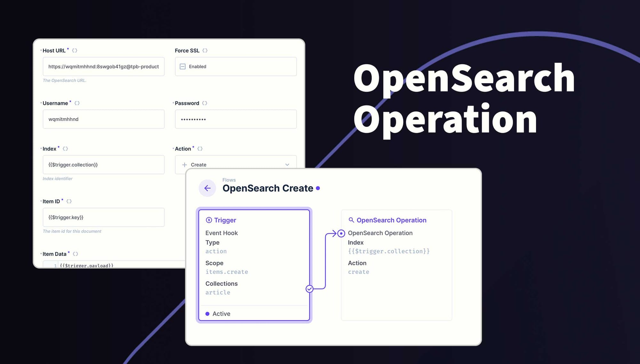Click inside the Host URL input field
This screenshot has width=640, height=364.
[x=103, y=67]
